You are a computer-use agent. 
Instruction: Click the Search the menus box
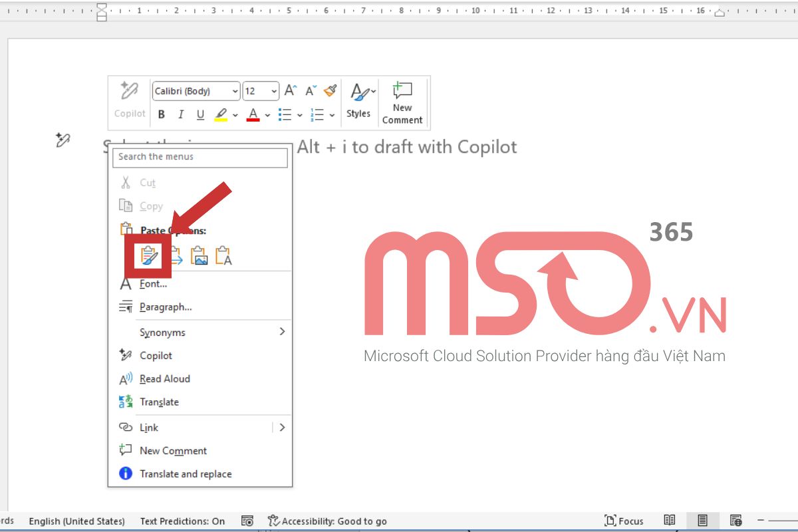tap(200, 157)
